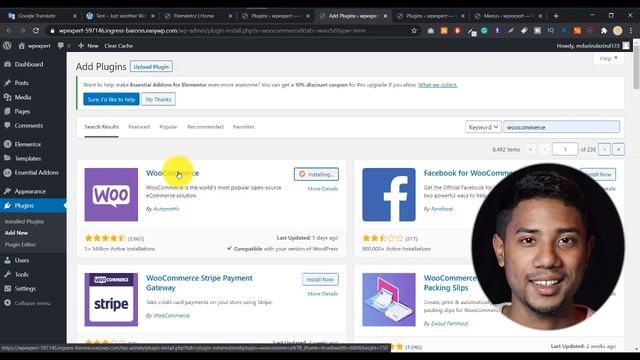Select the Search Results tab
This screenshot has height=360, width=640.
(x=102, y=127)
